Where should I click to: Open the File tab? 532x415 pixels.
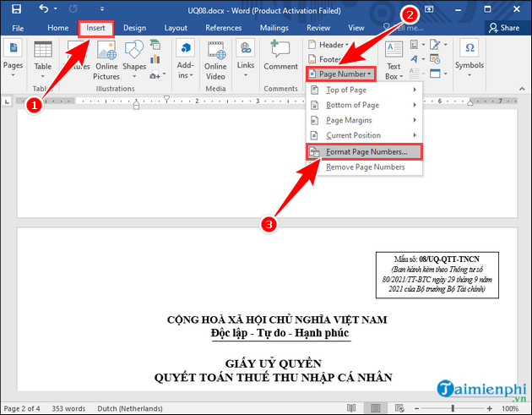18,28
